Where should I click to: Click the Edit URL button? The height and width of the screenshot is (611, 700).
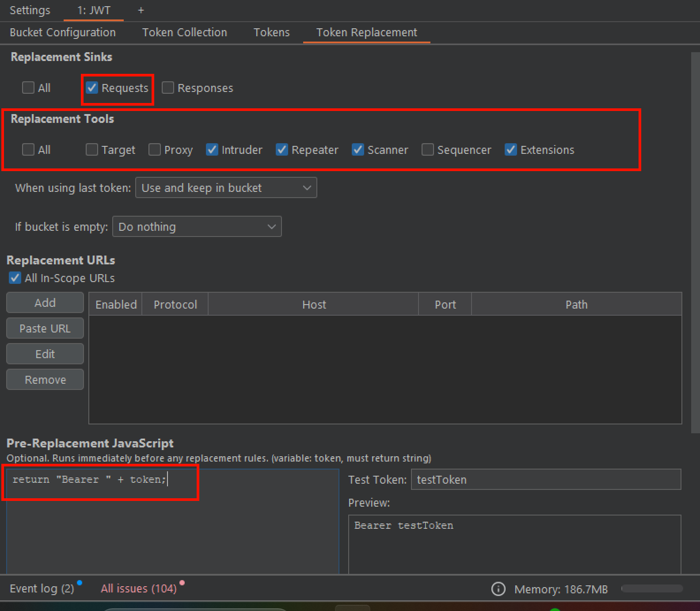(x=45, y=354)
